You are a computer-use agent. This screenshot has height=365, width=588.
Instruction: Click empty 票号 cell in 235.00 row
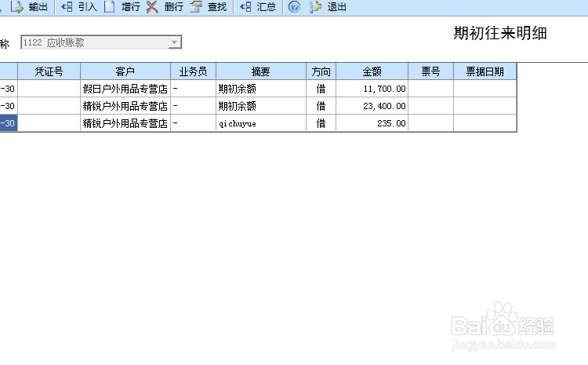pos(431,123)
